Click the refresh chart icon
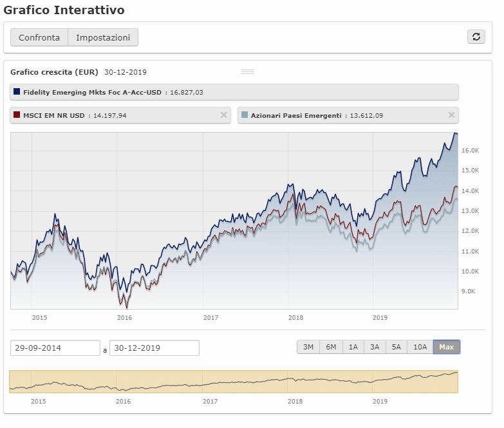Viewport: 504px width, 428px height. [476, 37]
